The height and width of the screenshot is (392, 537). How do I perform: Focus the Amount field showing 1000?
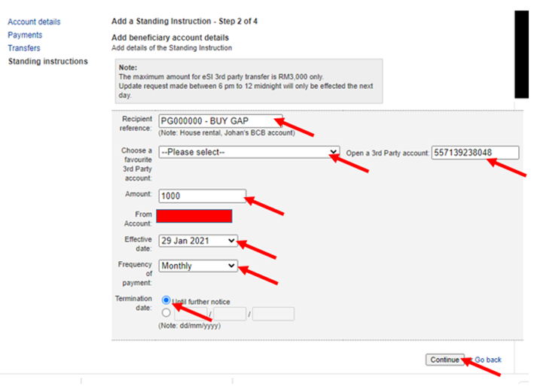(x=202, y=196)
